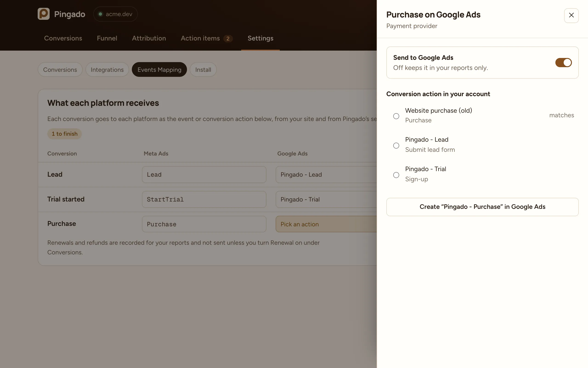Open Action items tab
588x368 pixels.
206,38
